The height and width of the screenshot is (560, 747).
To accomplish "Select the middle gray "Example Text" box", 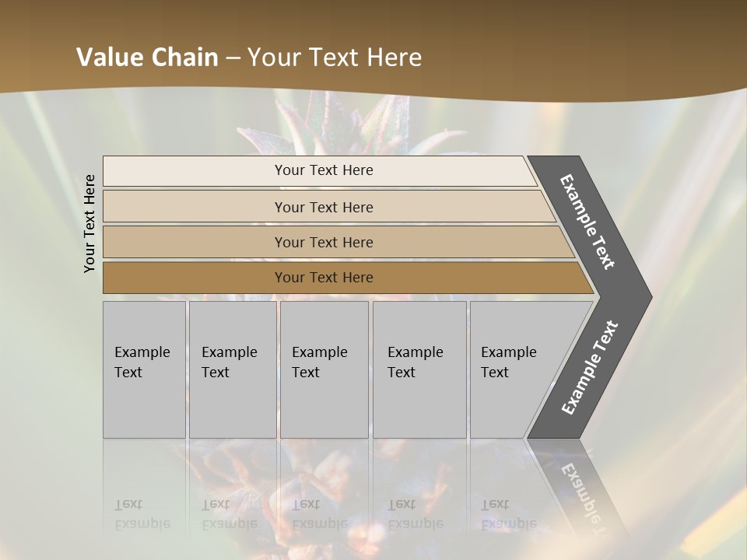I will (x=324, y=369).
